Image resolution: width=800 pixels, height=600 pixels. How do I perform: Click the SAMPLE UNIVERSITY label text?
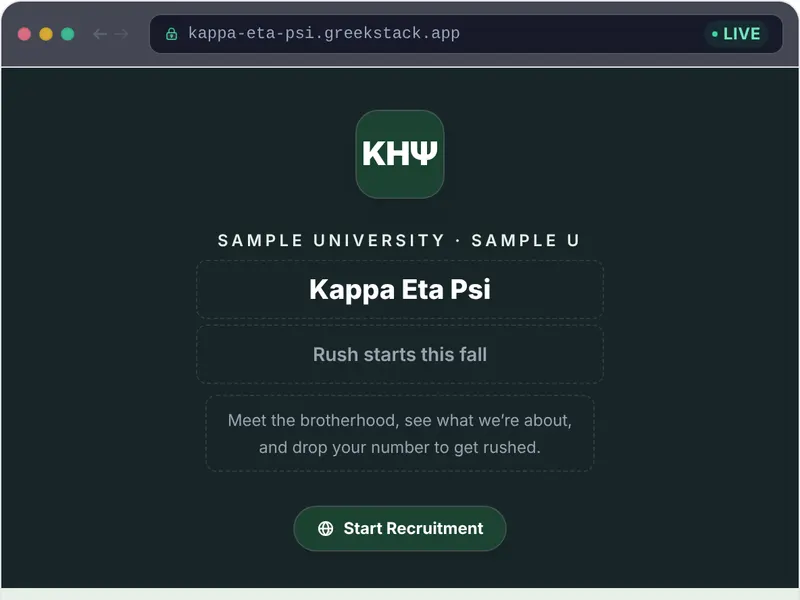(332, 240)
